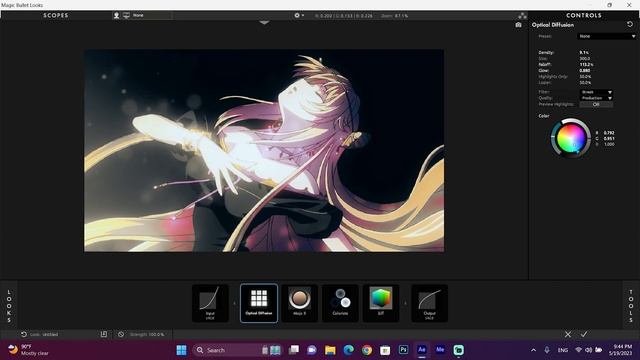The height and width of the screenshot is (360, 640).
Task: Open the Filter dropdown
Action: [x=596, y=92]
